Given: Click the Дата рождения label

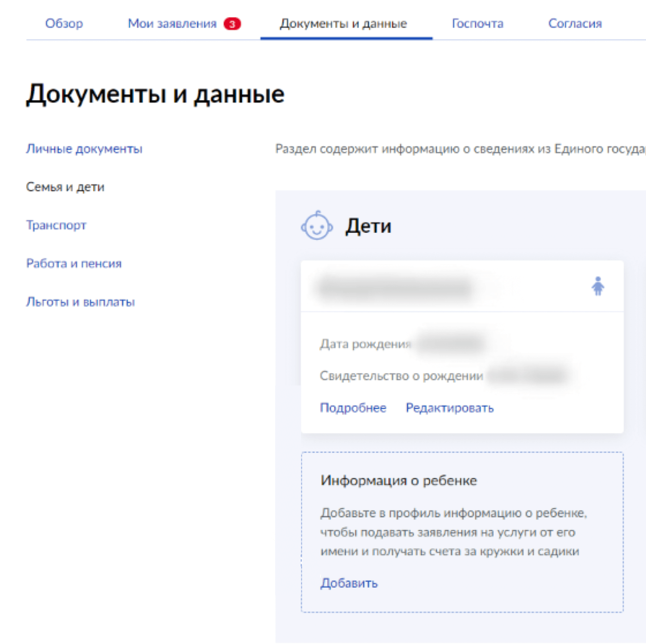Looking at the screenshot, I should tap(365, 344).
